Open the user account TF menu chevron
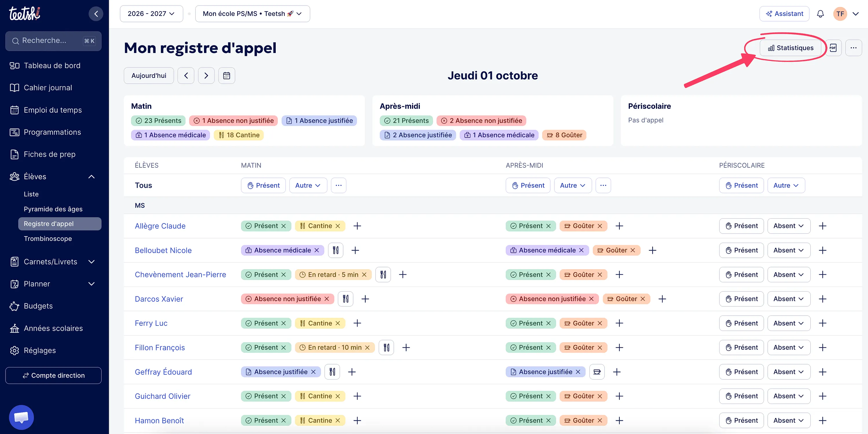Image resolution: width=868 pixels, height=434 pixels. point(856,14)
